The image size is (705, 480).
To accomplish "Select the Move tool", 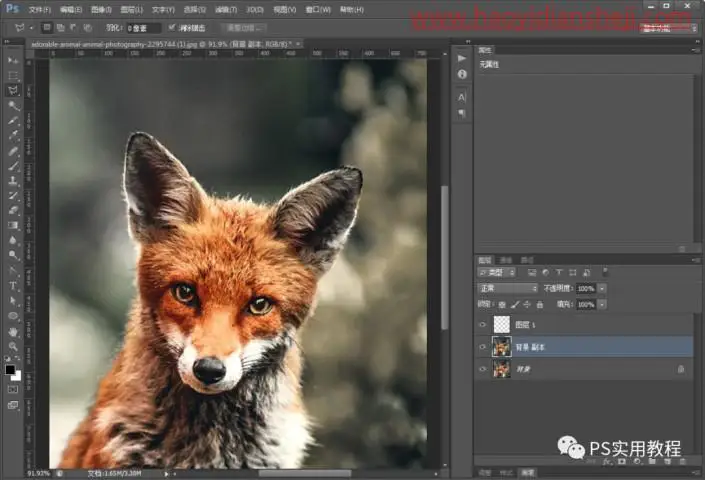I will tap(13, 60).
